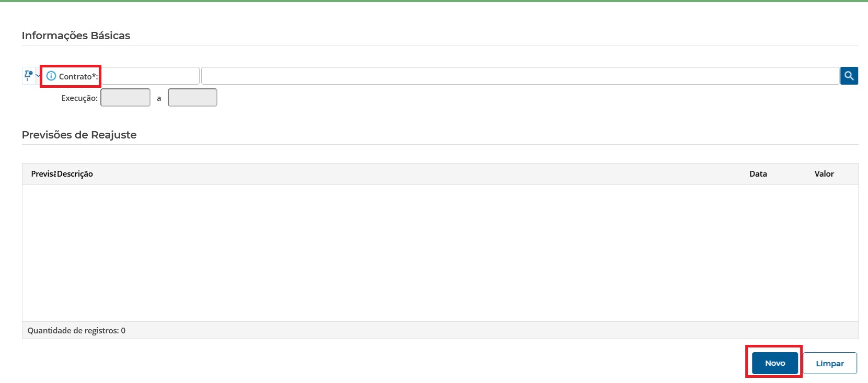
Task: Click the Data column header
Action: coord(758,174)
